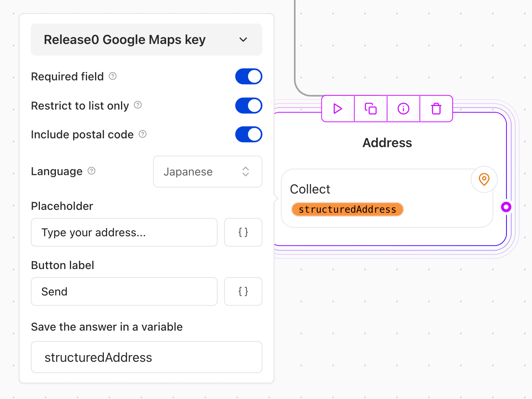Change the Language from Japanese
Screen dimensions: 532x399
coord(207,172)
